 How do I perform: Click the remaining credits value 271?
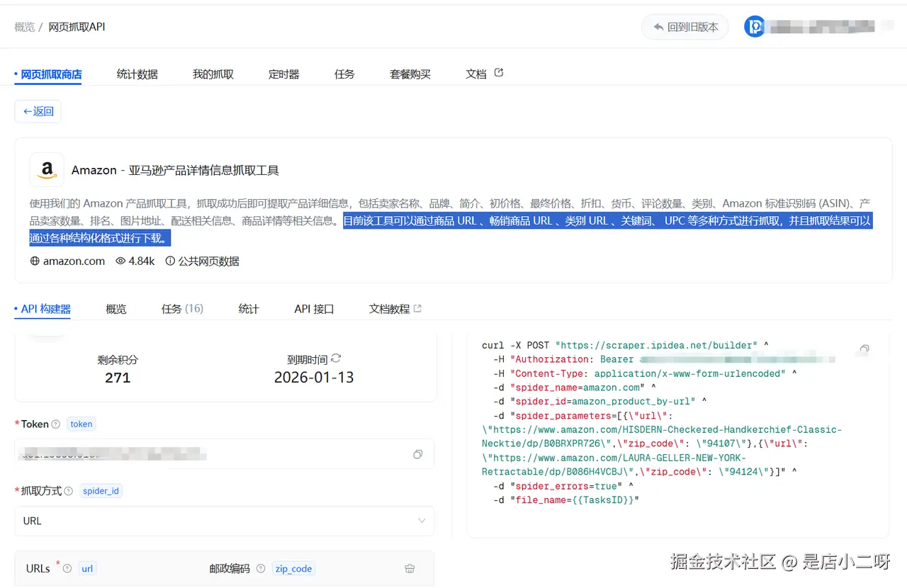pos(118,378)
